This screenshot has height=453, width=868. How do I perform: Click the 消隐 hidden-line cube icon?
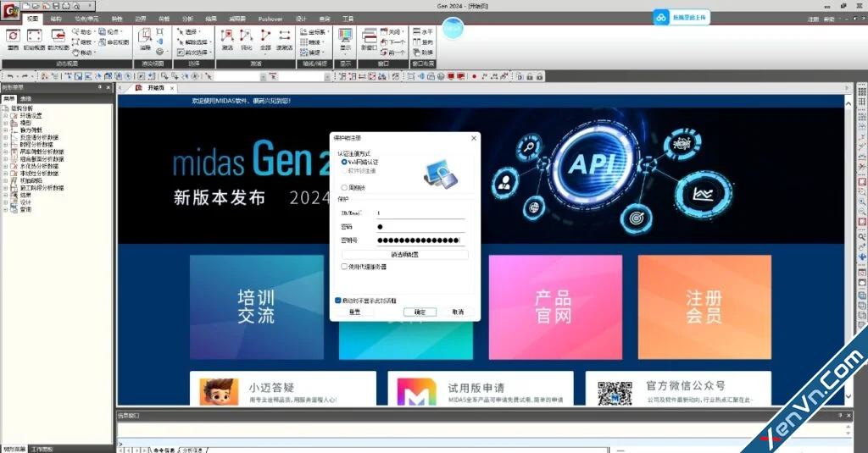pyautogui.click(x=145, y=36)
